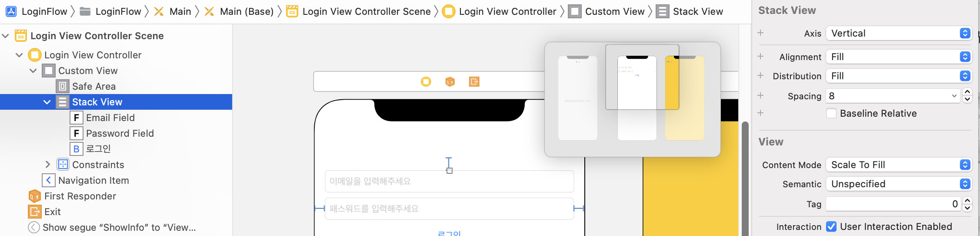The image size is (980, 236).
Task: Open the Alignment dropdown
Action: pyautogui.click(x=899, y=57)
